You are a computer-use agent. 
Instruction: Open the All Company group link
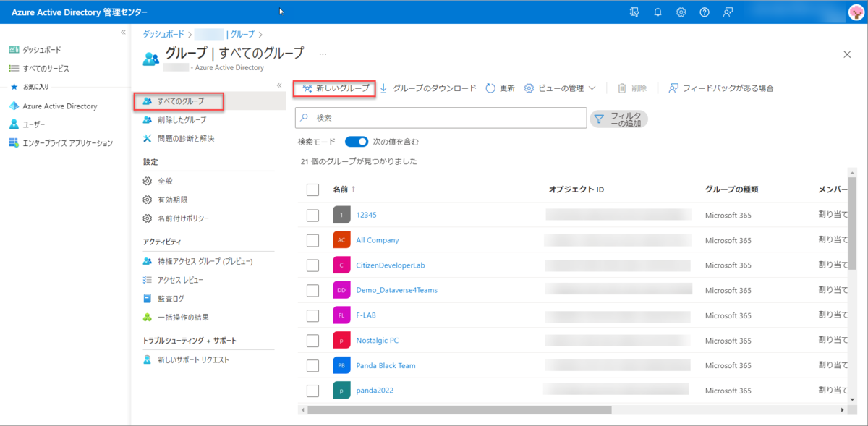click(x=378, y=240)
